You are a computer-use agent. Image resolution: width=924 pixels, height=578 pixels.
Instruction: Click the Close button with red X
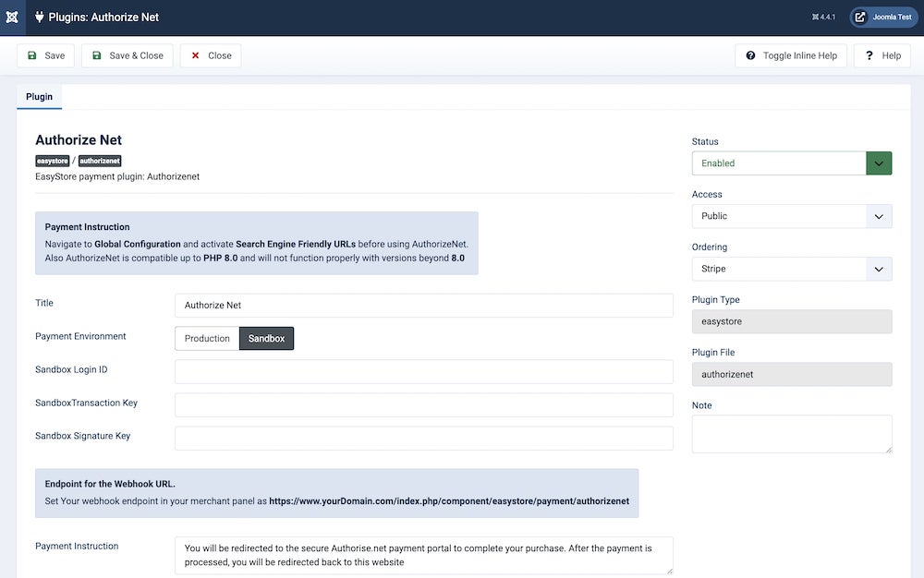pyautogui.click(x=211, y=55)
